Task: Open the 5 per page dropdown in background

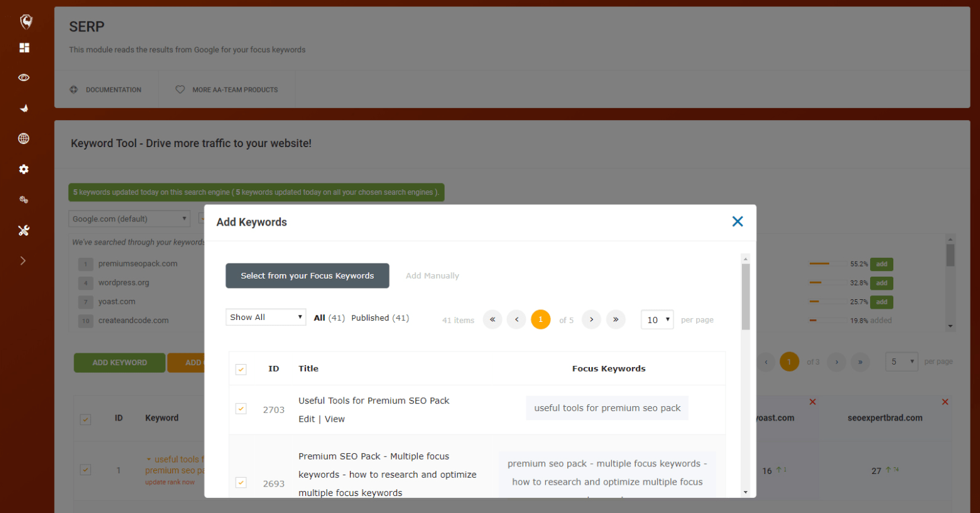Action: coord(901,361)
